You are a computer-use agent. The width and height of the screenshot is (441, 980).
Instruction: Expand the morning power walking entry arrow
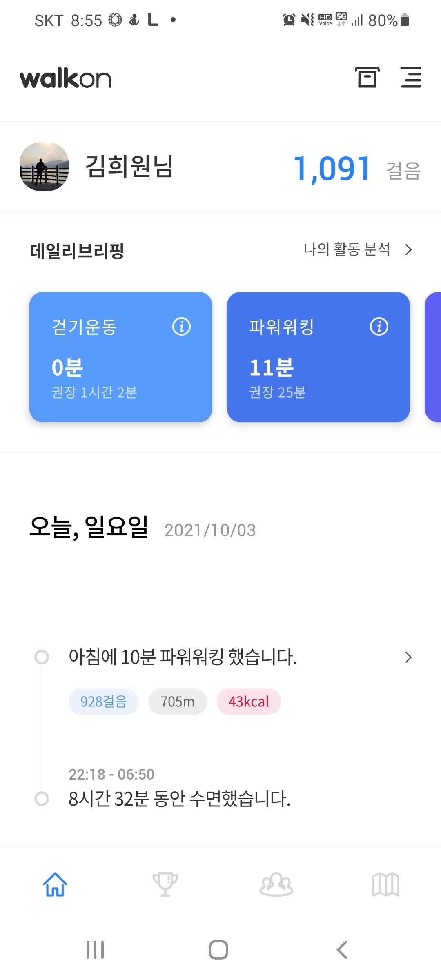click(408, 657)
